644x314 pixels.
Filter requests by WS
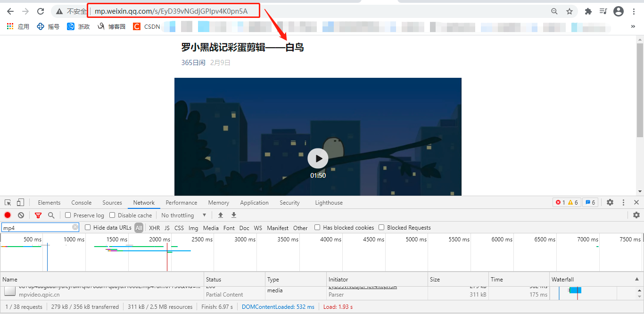pos(258,228)
